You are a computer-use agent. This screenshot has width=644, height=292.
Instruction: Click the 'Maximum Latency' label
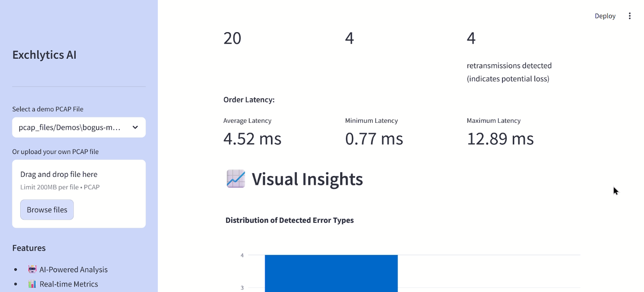pyautogui.click(x=494, y=121)
